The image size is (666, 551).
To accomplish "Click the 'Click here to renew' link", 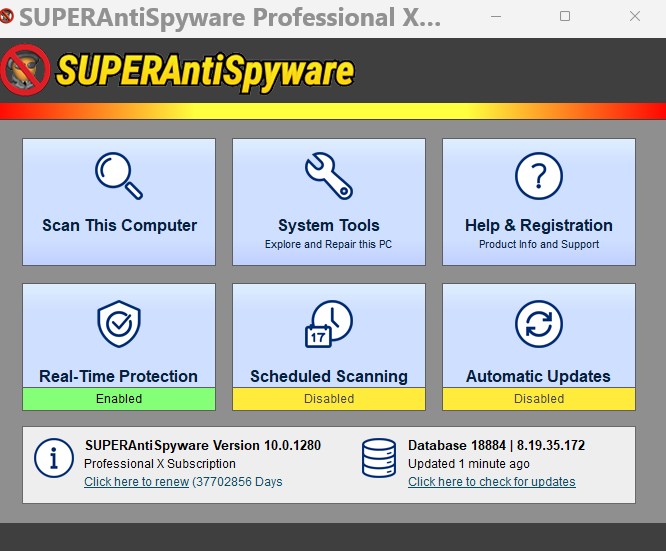I will (x=134, y=482).
